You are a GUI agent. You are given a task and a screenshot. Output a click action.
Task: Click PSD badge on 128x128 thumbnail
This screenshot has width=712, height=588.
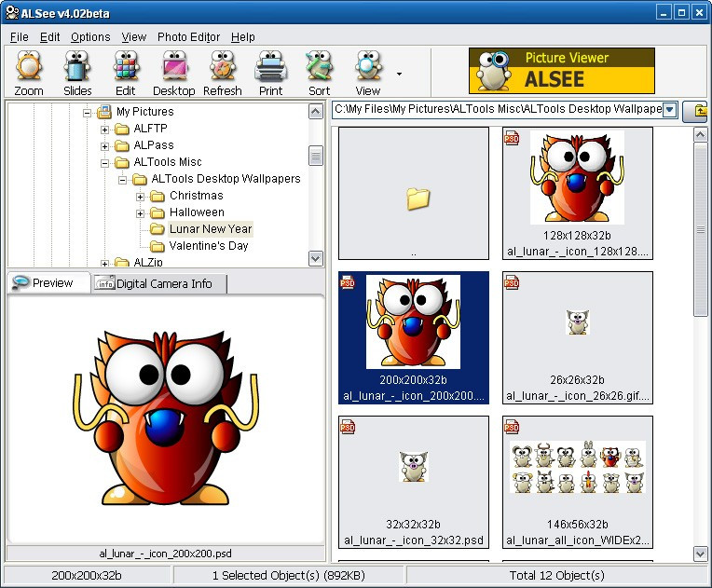pyautogui.click(x=512, y=138)
